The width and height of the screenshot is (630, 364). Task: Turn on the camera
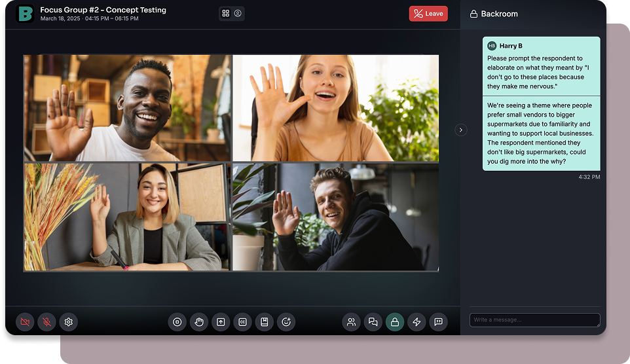click(x=25, y=321)
